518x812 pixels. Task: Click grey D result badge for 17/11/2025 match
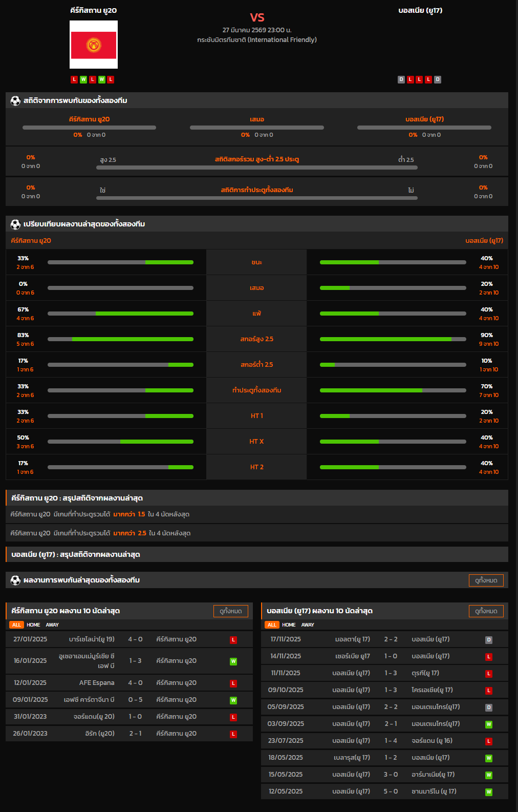[489, 640]
